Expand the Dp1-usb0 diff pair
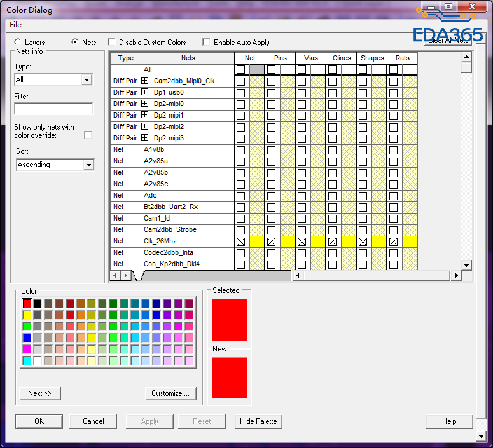The image size is (493, 448). click(x=144, y=92)
